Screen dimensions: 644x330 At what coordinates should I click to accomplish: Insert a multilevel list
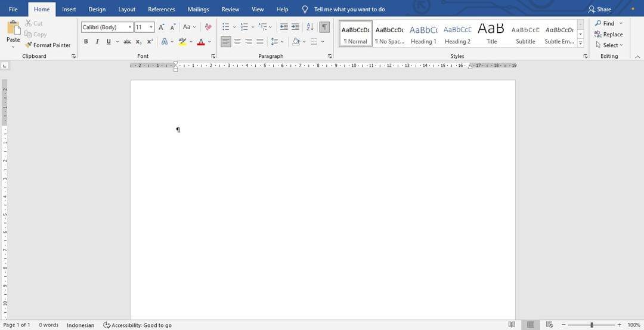click(263, 27)
